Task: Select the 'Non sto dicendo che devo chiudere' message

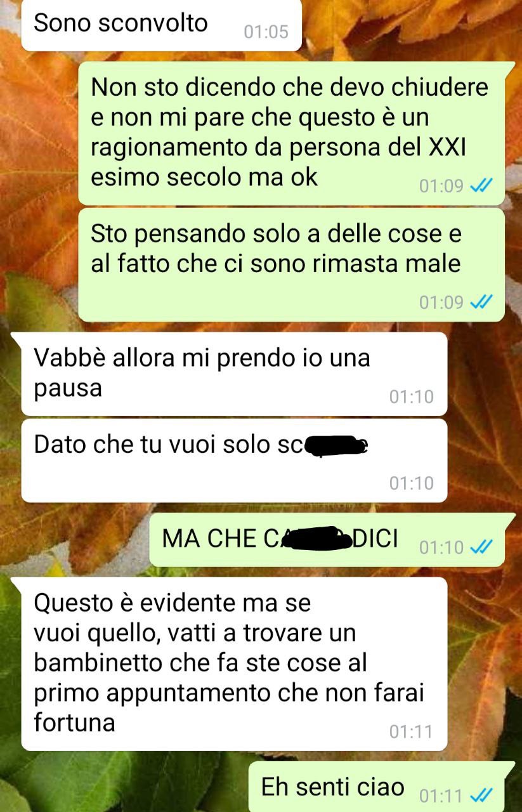Action: pos(291,133)
